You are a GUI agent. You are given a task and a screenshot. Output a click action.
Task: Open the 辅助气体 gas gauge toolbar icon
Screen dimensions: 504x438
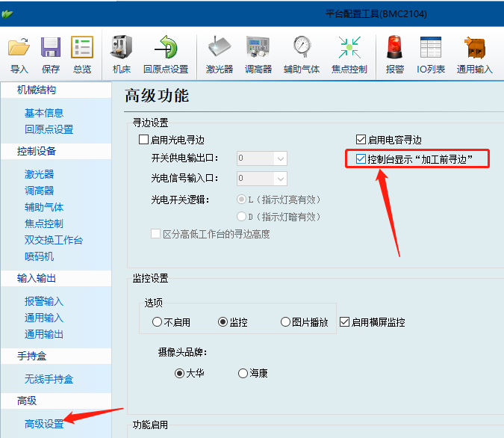coord(302,47)
